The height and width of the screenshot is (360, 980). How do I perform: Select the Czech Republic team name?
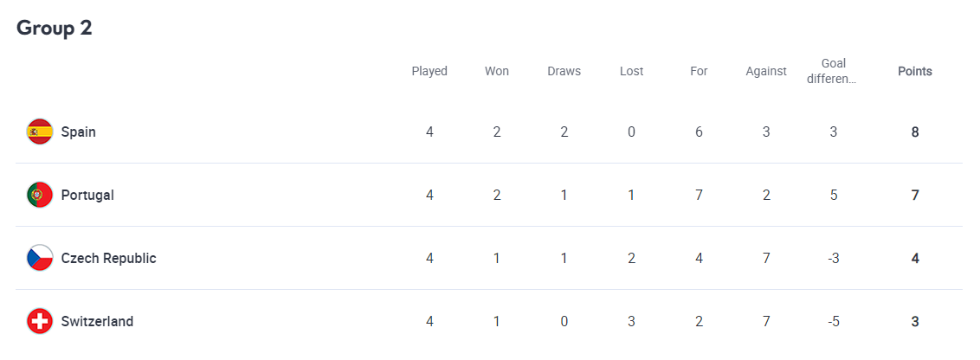click(x=108, y=258)
